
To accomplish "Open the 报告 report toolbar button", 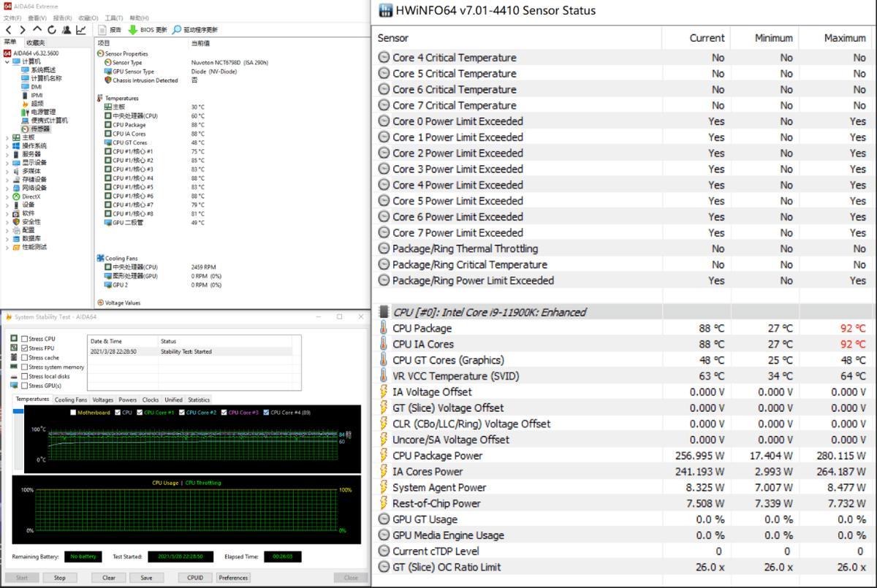I will 110,30.
